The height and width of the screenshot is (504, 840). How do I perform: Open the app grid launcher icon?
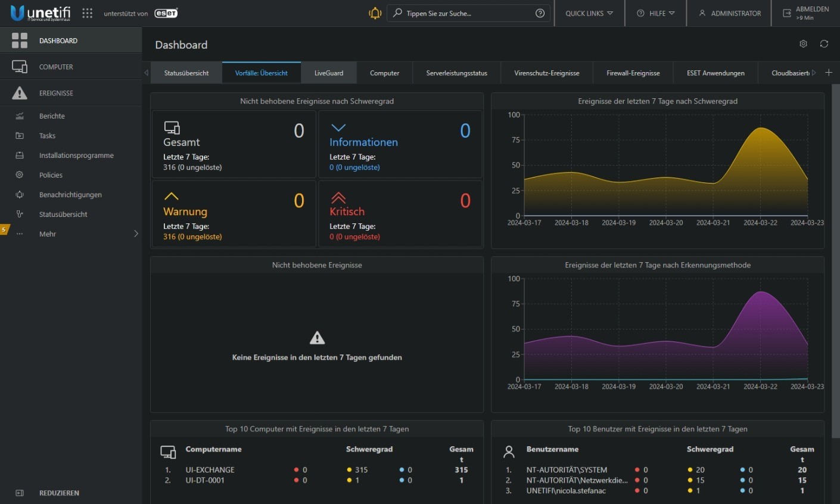tap(88, 13)
